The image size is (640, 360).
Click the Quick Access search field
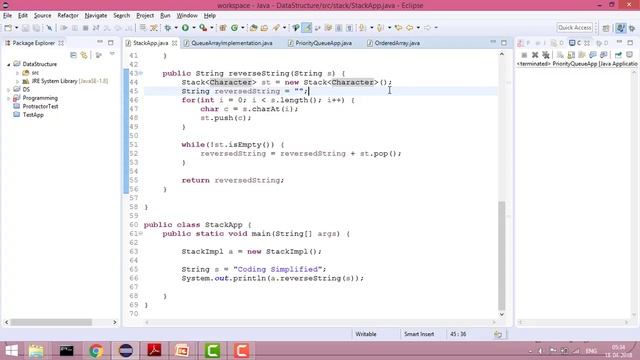[x=574, y=28]
